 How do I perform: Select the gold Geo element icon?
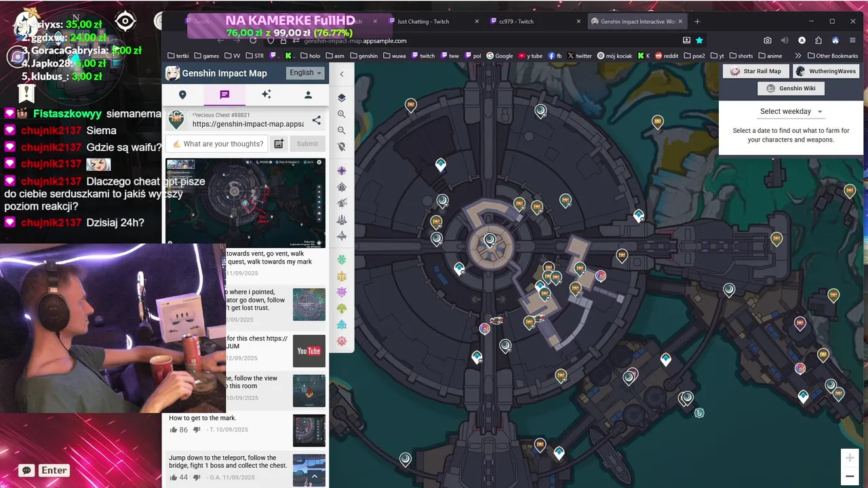[x=342, y=277]
